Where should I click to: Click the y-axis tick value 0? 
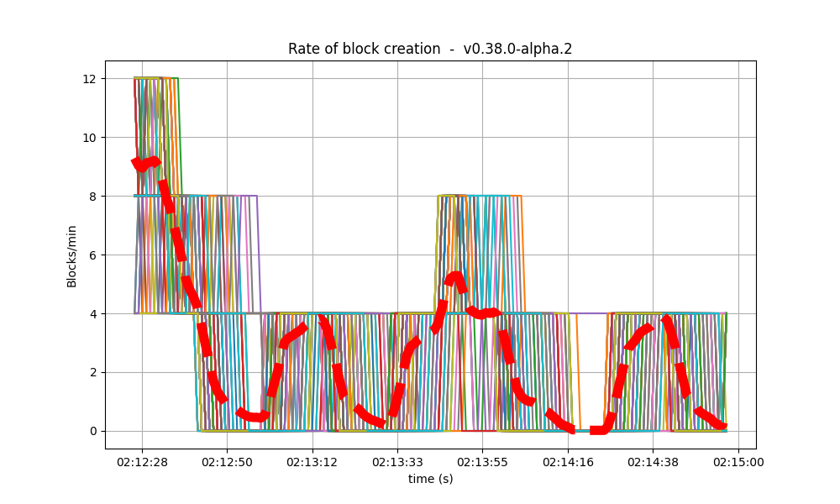pos(92,430)
